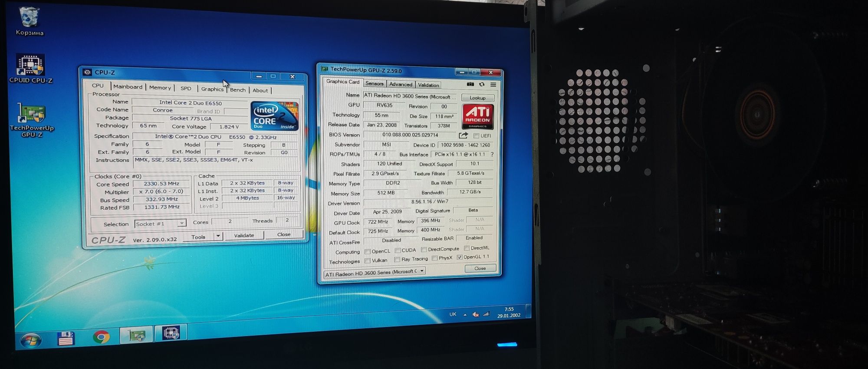Switch to the Memory tab
The width and height of the screenshot is (868, 369).
[x=160, y=88]
